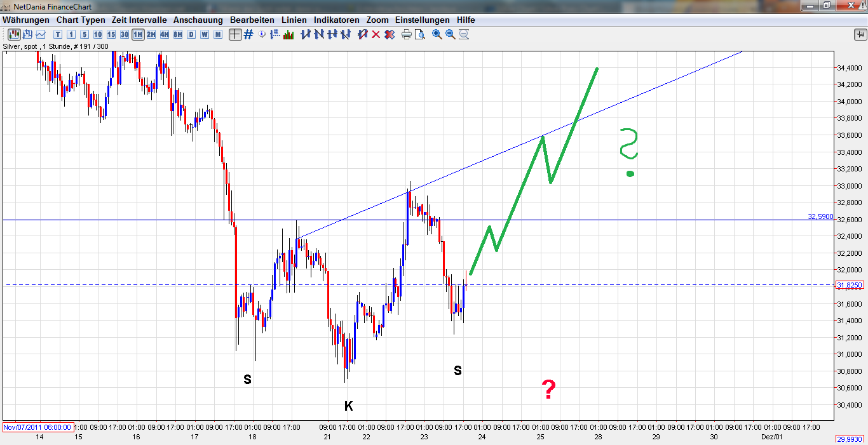Open the line chart type icon
The height and width of the screenshot is (445, 868).
(x=39, y=35)
